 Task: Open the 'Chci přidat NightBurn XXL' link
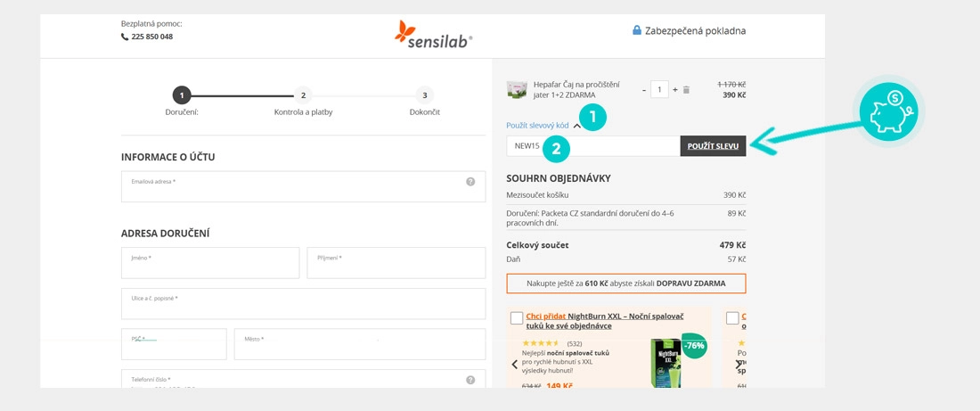(x=546, y=316)
